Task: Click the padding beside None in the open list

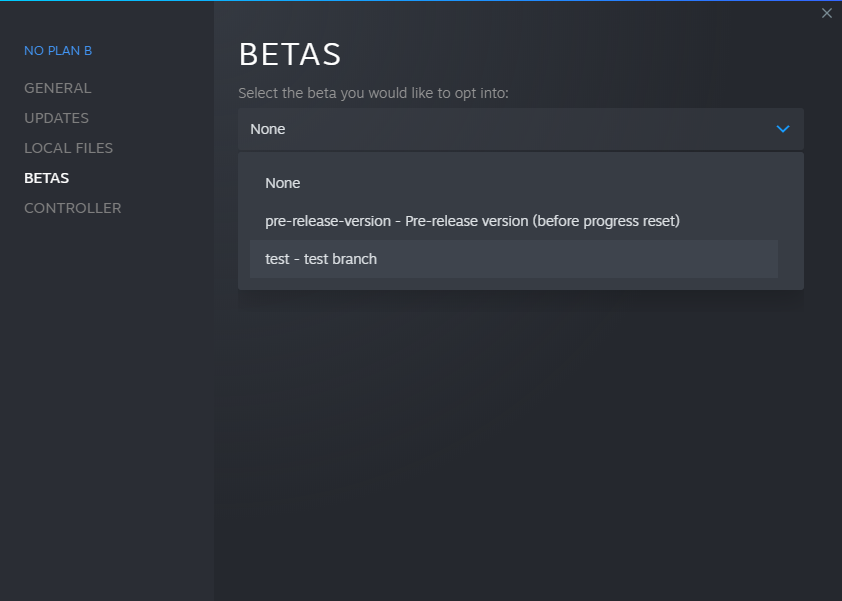Action: 537,183
